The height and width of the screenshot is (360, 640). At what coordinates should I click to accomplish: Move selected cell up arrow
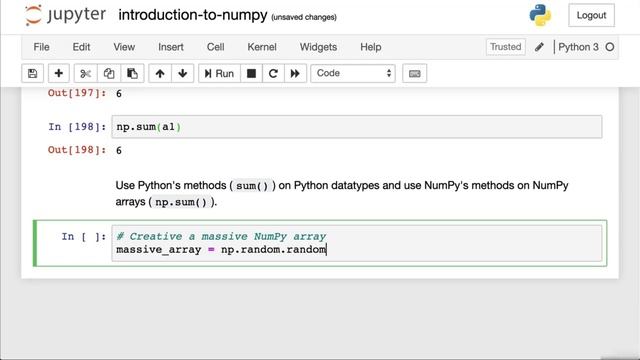click(x=160, y=73)
